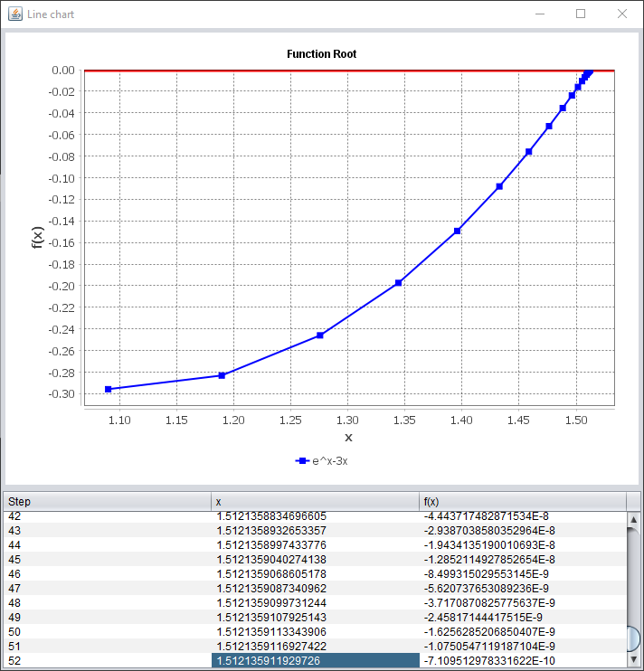Image resolution: width=644 pixels, height=671 pixels.
Task: Select step 52 cell
Action: [x=108, y=660]
